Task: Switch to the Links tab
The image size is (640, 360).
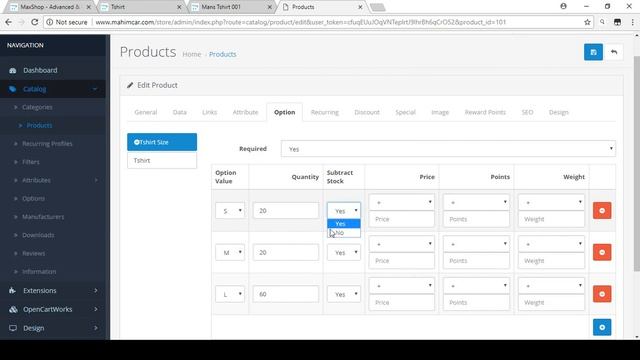Action: [209, 112]
